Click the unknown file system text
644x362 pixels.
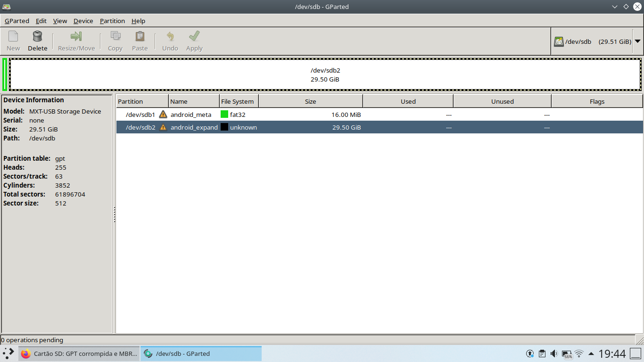click(x=243, y=127)
